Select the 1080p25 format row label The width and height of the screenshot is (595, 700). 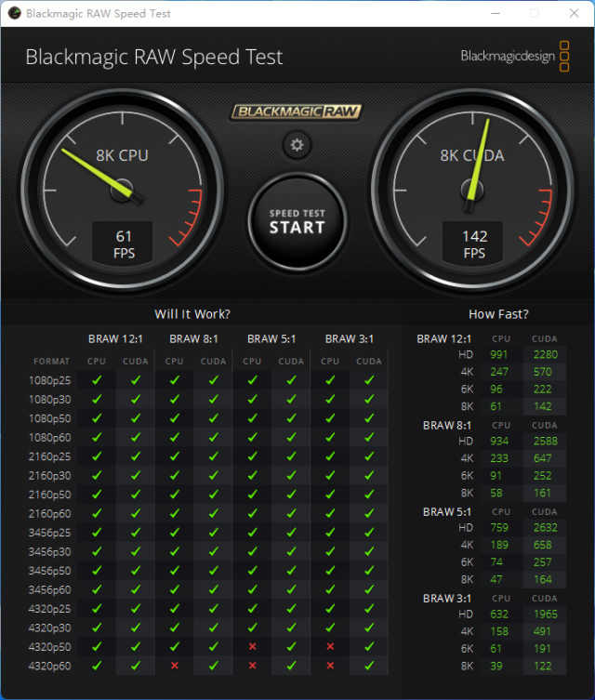(51, 380)
